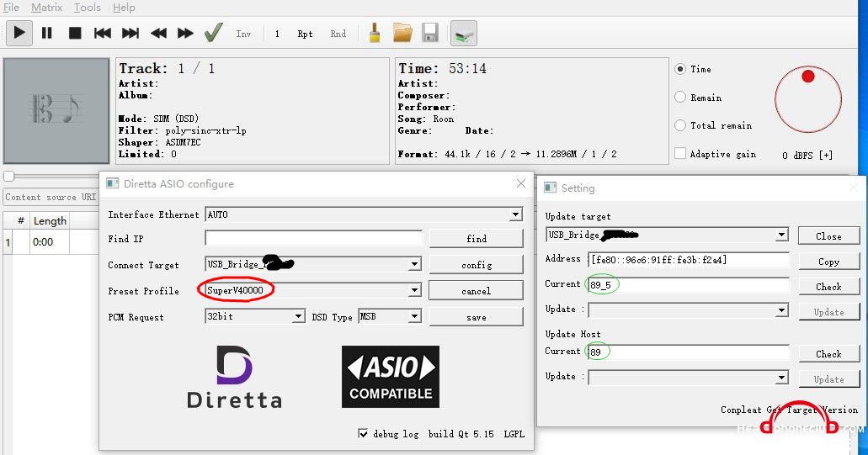Click the track position slider handle

coord(9,177)
